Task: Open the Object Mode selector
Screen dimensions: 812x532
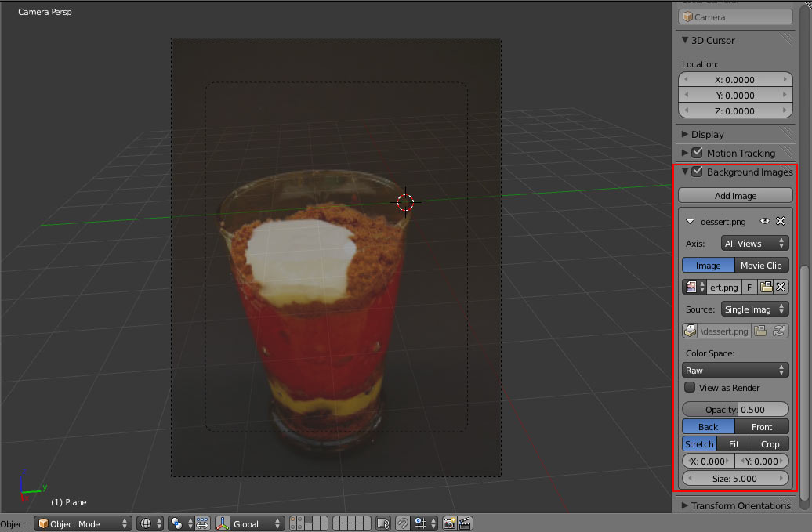Action: pyautogui.click(x=83, y=523)
